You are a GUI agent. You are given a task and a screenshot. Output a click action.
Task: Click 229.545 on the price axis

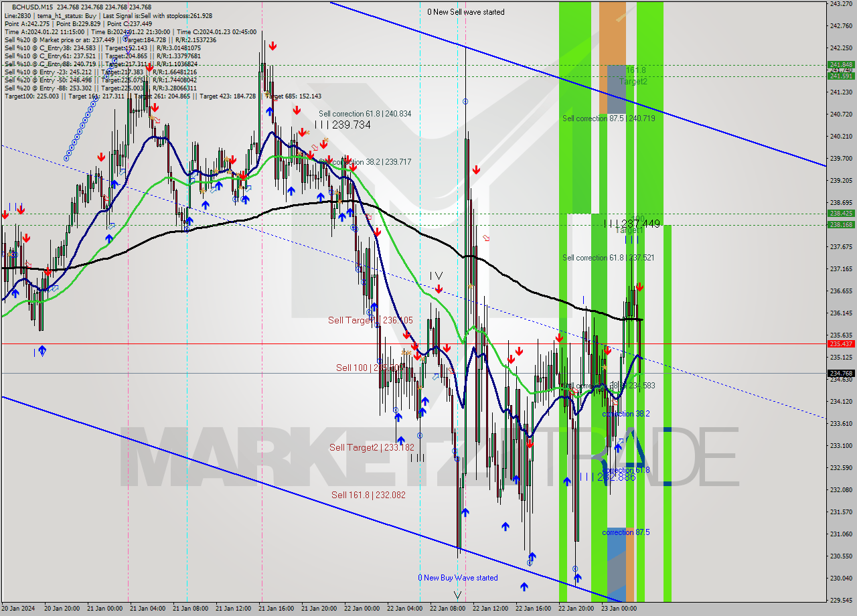click(840, 600)
